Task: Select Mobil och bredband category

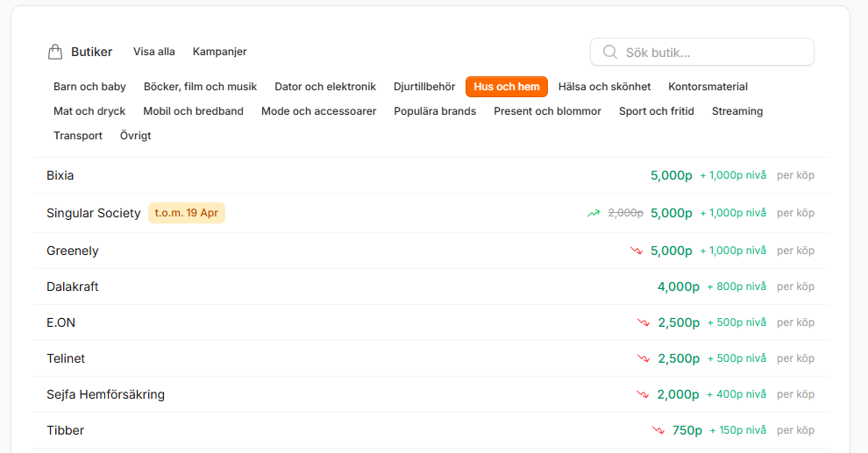Action: click(193, 111)
